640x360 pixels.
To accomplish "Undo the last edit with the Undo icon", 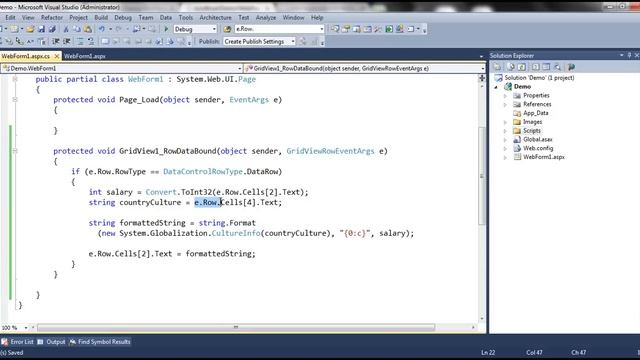I will (x=101, y=29).
